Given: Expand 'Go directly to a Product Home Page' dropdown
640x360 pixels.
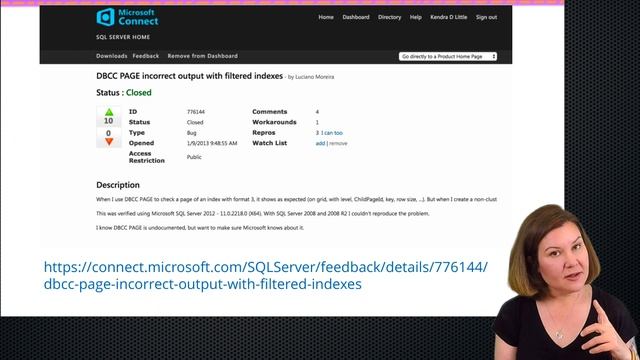Looking at the screenshot, I should (x=448, y=56).
